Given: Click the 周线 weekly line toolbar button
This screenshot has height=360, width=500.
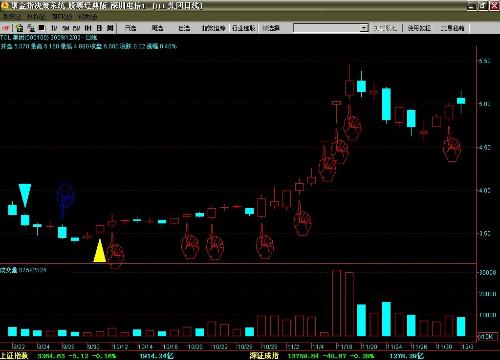Looking at the screenshot, I should (x=157, y=28).
